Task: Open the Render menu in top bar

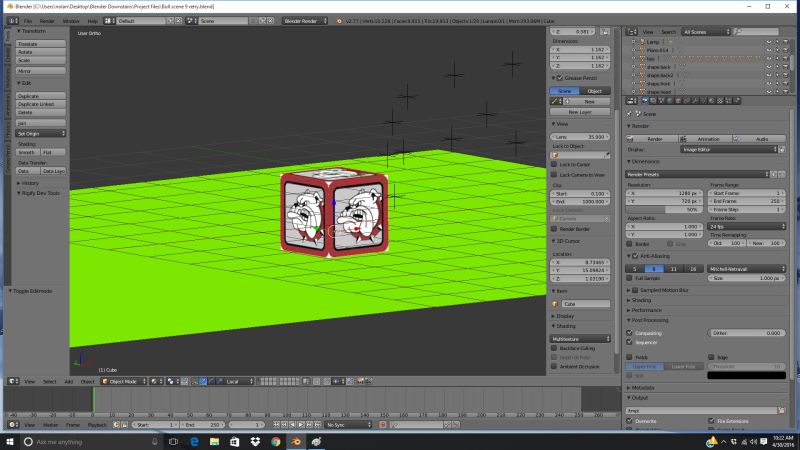Action: [x=47, y=21]
